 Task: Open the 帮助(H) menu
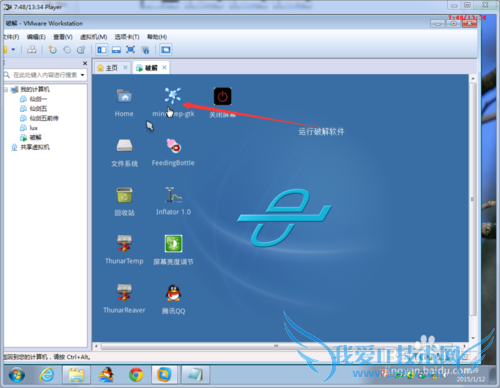[157, 37]
